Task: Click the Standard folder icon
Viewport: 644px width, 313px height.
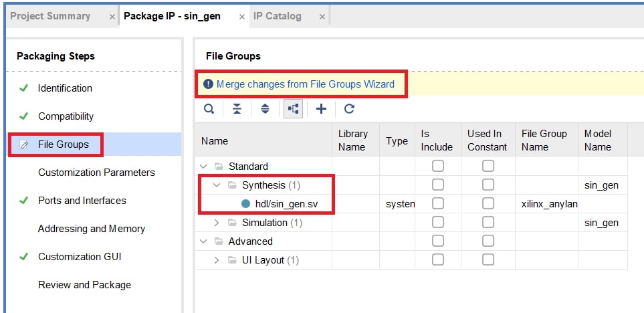Action: [219, 167]
